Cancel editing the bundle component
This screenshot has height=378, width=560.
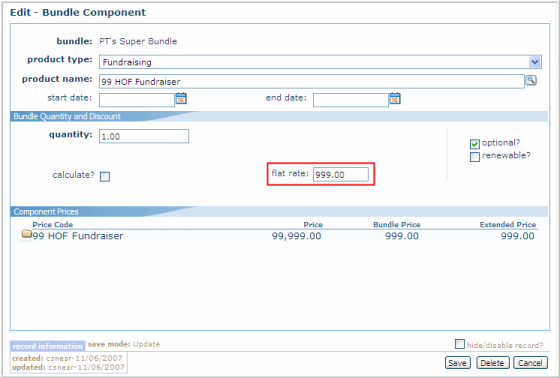click(x=530, y=363)
